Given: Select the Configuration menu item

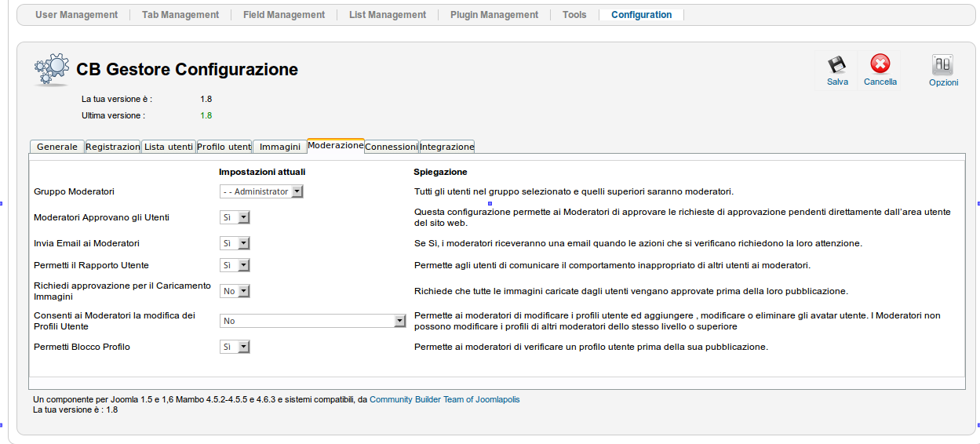Looking at the screenshot, I should [642, 15].
